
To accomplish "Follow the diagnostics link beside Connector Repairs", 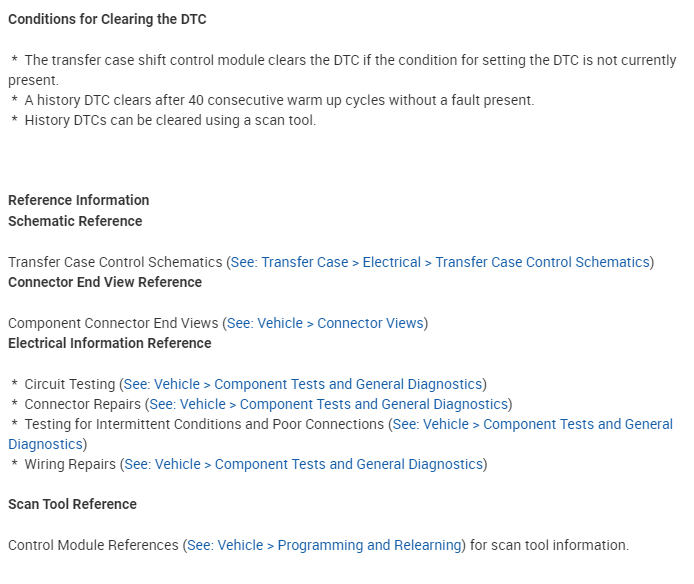I will tap(328, 404).
